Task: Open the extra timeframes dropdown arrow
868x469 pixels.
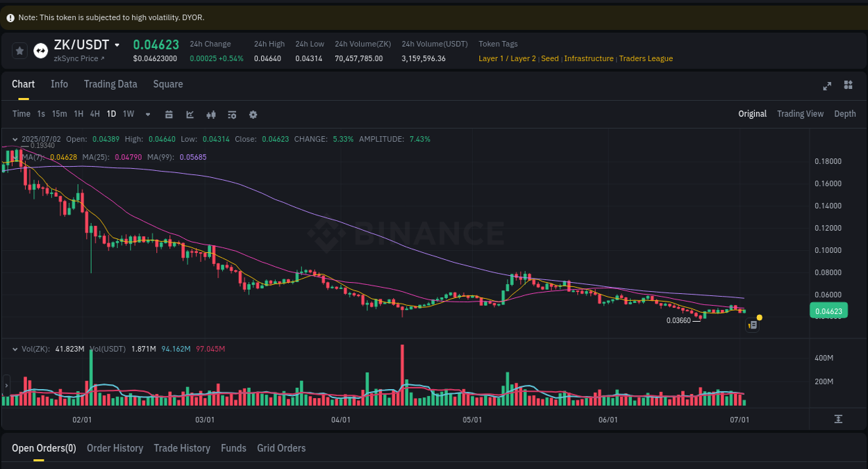Action: coord(147,114)
